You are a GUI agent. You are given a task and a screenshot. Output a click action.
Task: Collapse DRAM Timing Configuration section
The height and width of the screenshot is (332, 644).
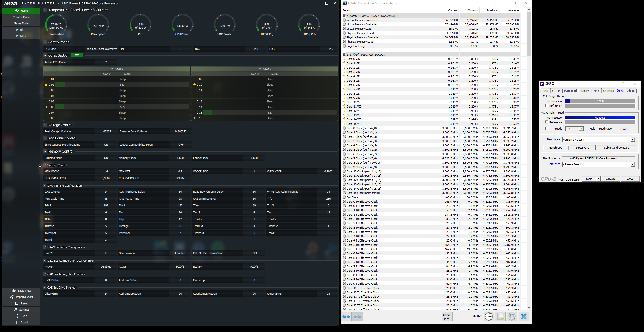[45, 186]
